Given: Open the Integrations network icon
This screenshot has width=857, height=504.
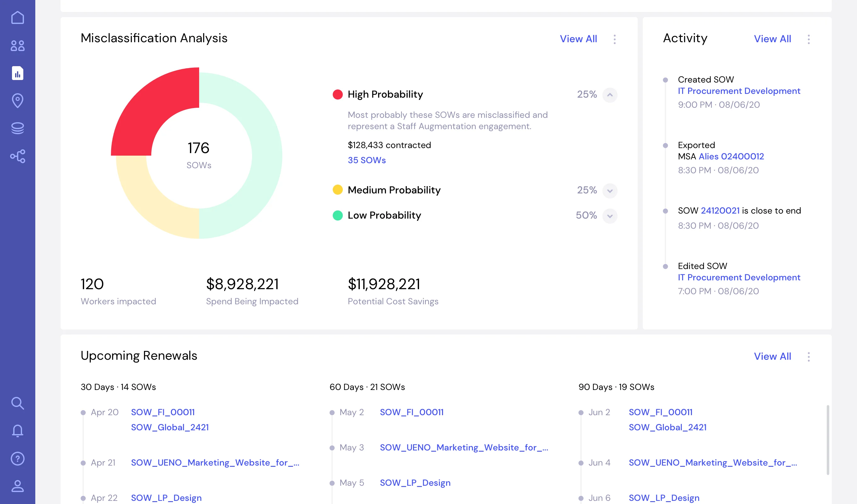Looking at the screenshot, I should pos(17,156).
